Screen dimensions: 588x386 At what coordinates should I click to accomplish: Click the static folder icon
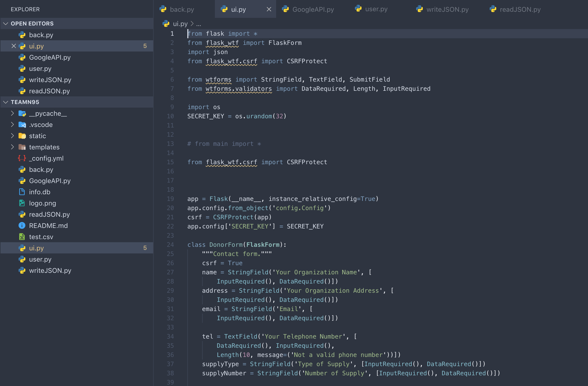coord(22,136)
